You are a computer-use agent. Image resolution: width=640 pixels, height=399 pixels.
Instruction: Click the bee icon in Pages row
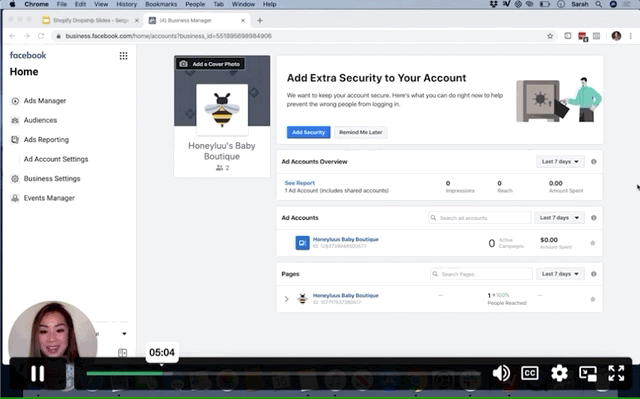point(302,299)
